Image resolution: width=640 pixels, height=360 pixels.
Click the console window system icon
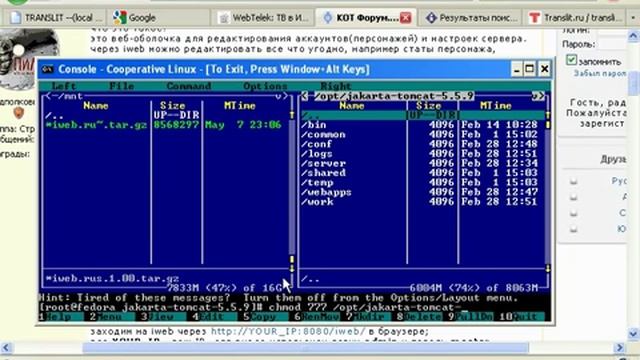tap(48, 69)
